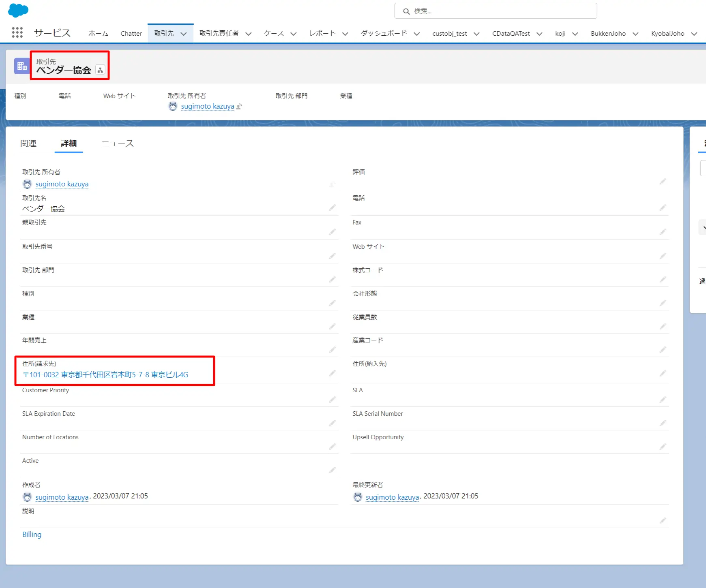Switch to the 関連 tab
This screenshot has height=588, width=706.
(x=28, y=143)
